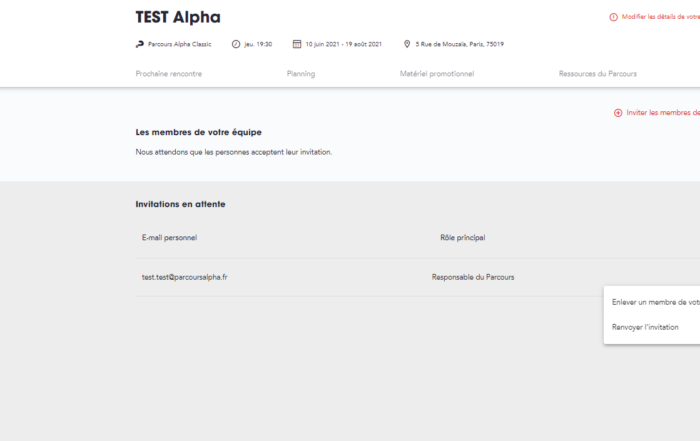Click the jeu. 19:30 time text
The height and width of the screenshot is (441, 700).
[x=258, y=44]
